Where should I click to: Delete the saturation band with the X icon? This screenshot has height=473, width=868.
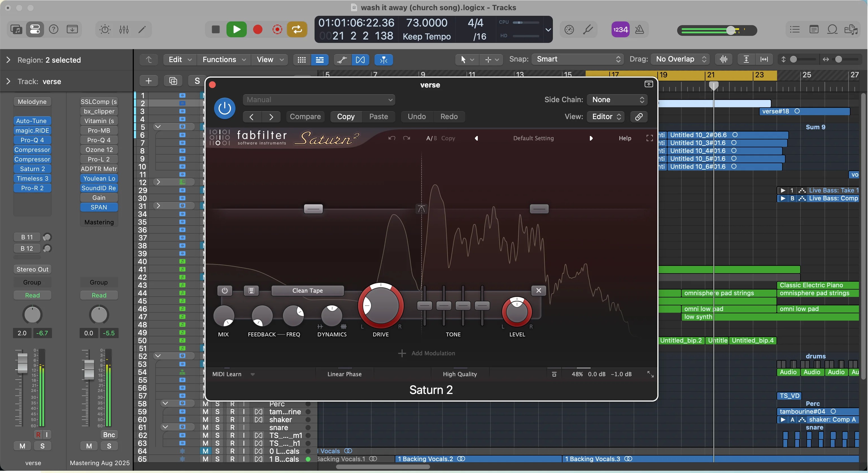pyautogui.click(x=538, y=291)
